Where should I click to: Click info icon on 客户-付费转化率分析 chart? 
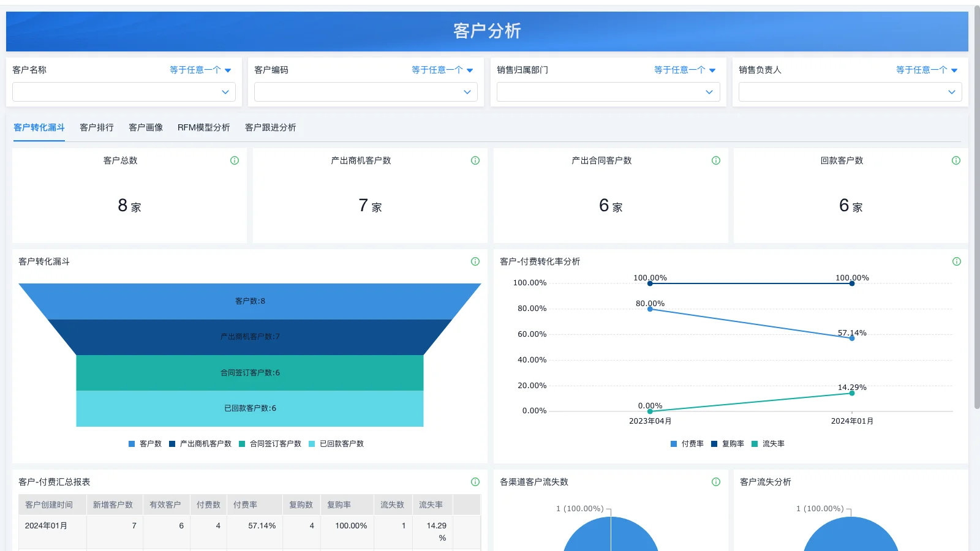(956, 261)
